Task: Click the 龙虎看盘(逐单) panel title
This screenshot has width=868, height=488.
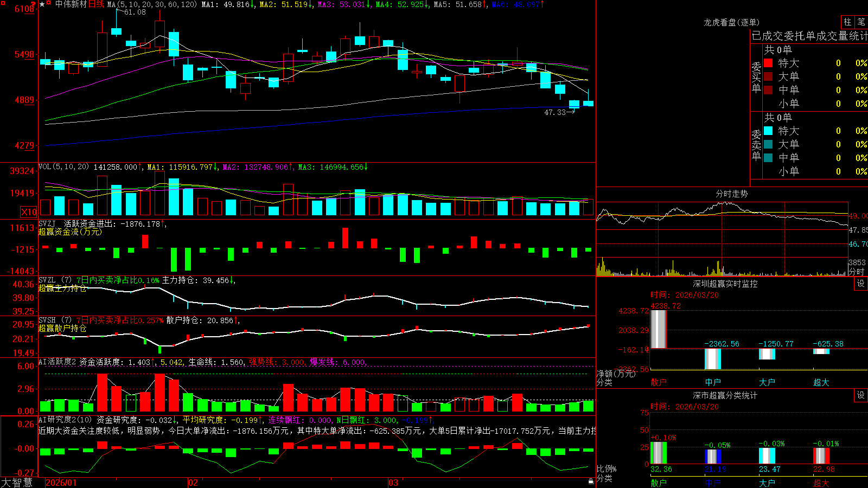Action: click(x=731, y=22)
